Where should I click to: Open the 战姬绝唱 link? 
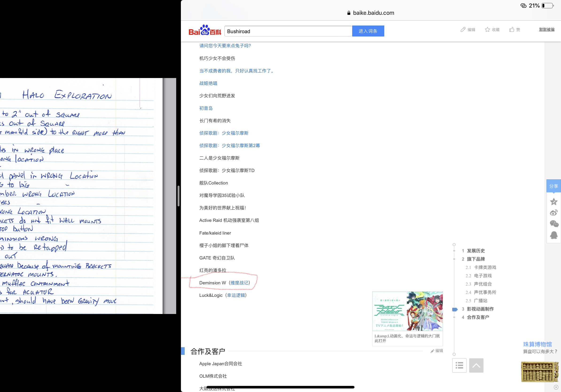coord(208,83)
